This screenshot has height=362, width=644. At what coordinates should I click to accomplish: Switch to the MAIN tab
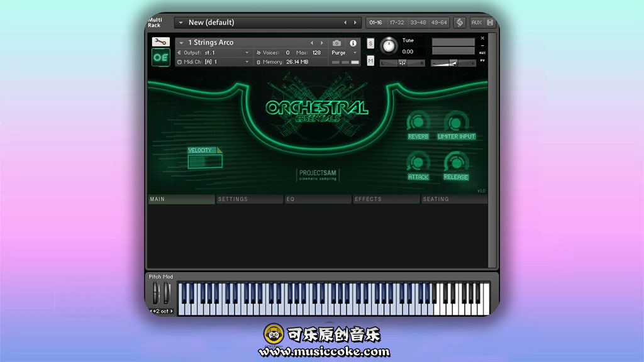[181, 199]
